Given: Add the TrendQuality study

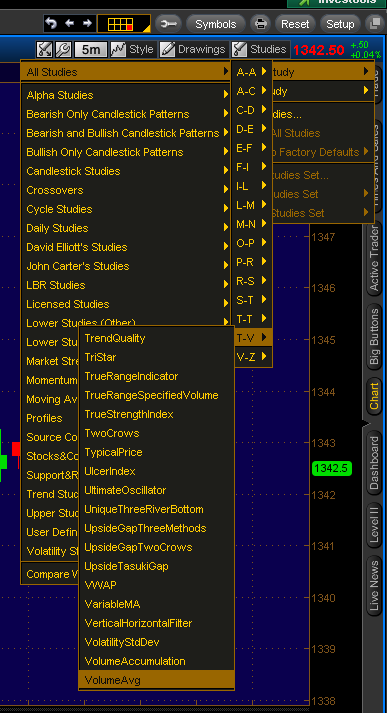Looking at the screenshot, I should click(x=156, y=338).
